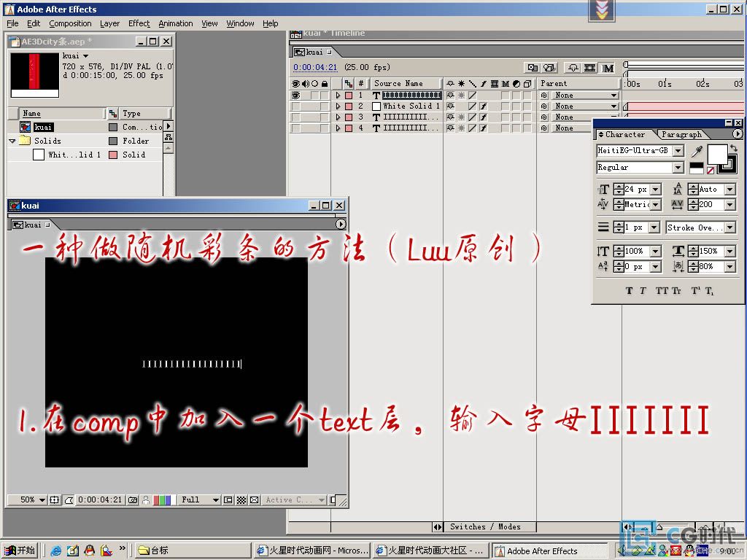Click the Comp window mask view icon
Screen dimensions: 747x560
pyautogui.click(x=69, y=500)
